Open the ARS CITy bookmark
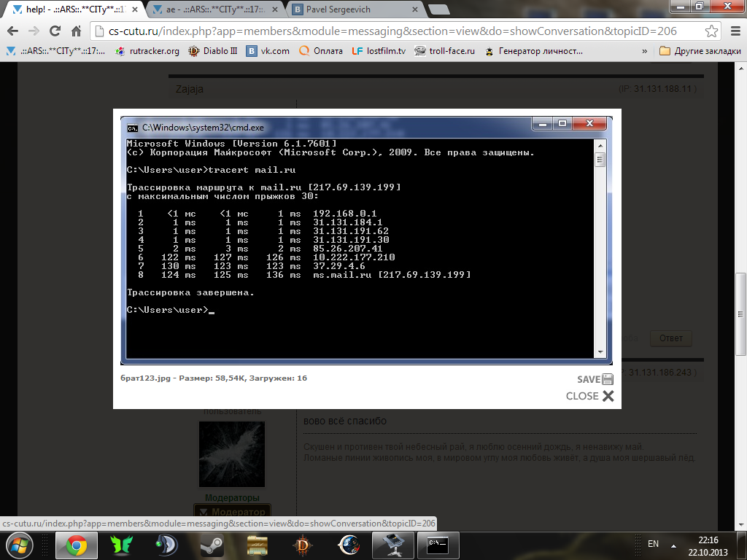Image resolution: width=747 pixels, height=560 pixels. [55, 51]
